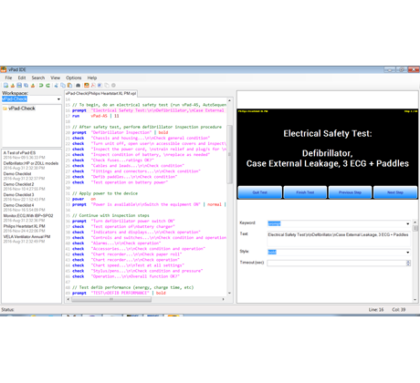420x383 pixels.
Task: Click the orange preview icon in toolbar
Action: [x=86, y=85]
